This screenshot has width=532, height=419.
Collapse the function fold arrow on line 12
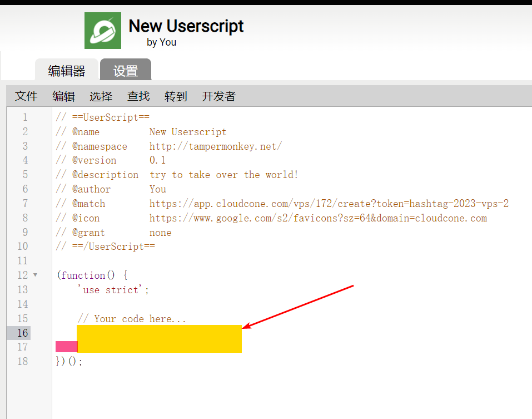[36, 275]
